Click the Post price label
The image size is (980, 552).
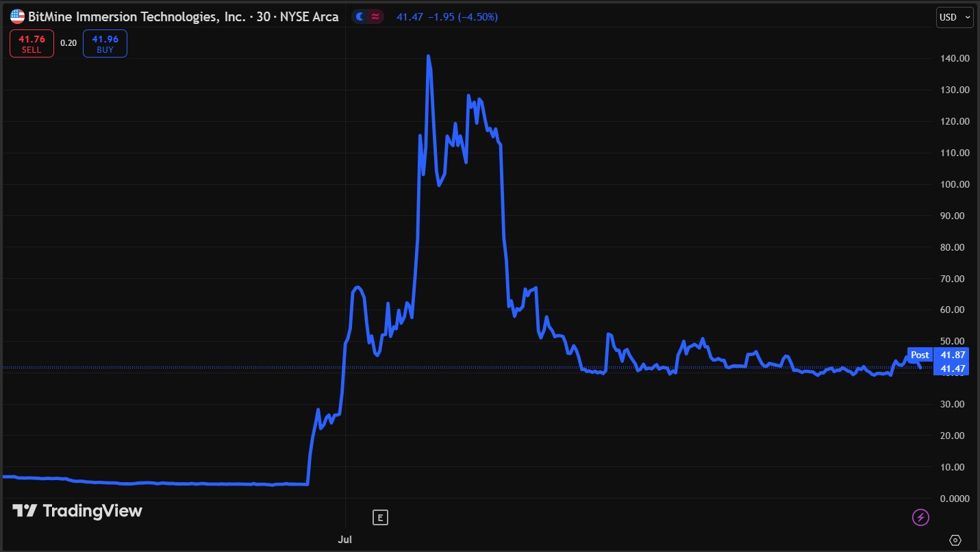920,355
